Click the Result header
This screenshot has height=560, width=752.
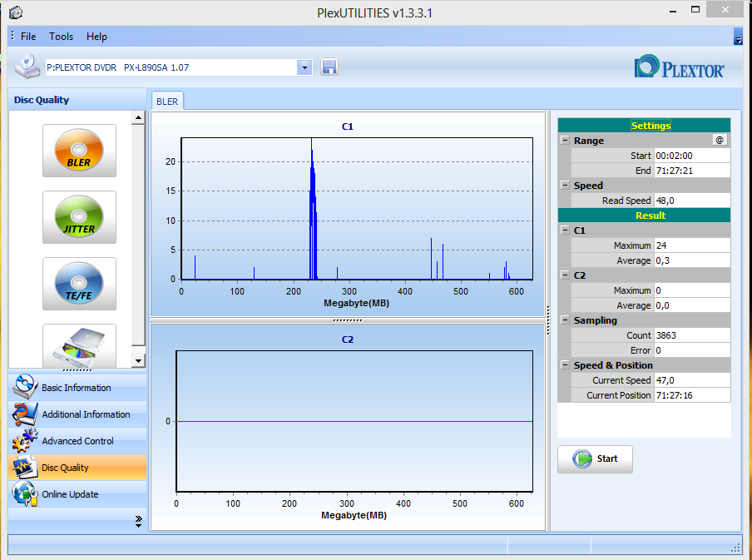tap(644, 216)
